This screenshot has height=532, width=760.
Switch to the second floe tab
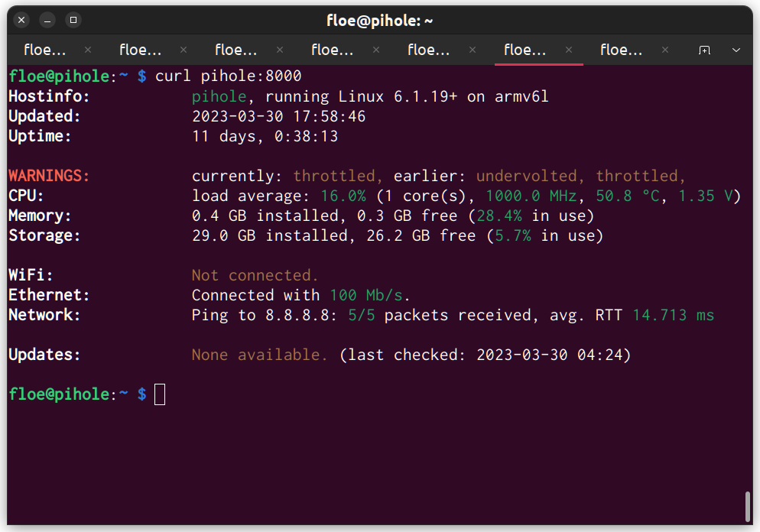pos(140,50)
